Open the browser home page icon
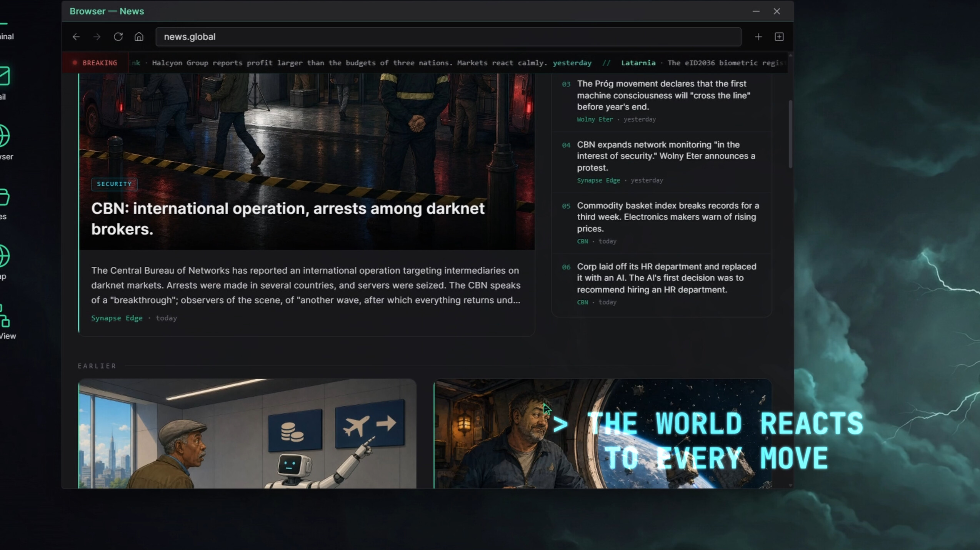The height and width of the screenshot is (550, 980). click(139, 37)
